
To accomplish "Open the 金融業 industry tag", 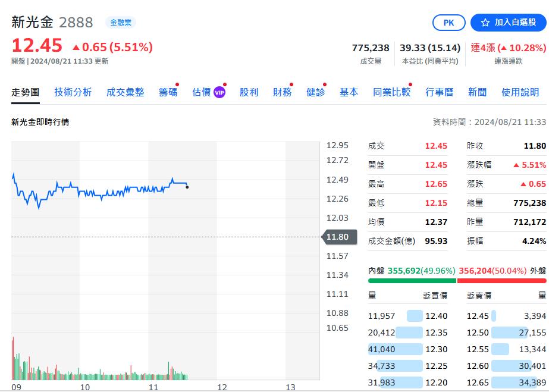I will 121,23.
